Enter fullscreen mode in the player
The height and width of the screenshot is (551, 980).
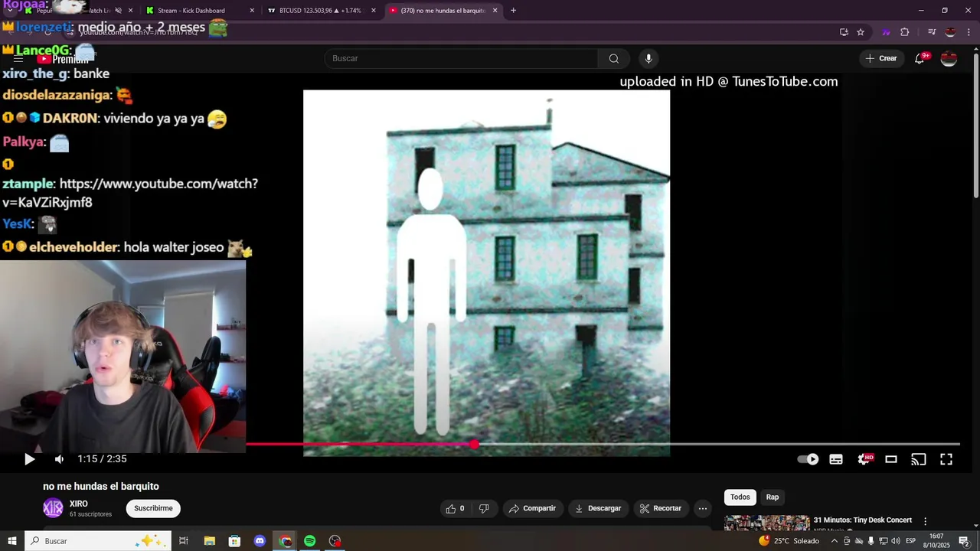(946, 459)
